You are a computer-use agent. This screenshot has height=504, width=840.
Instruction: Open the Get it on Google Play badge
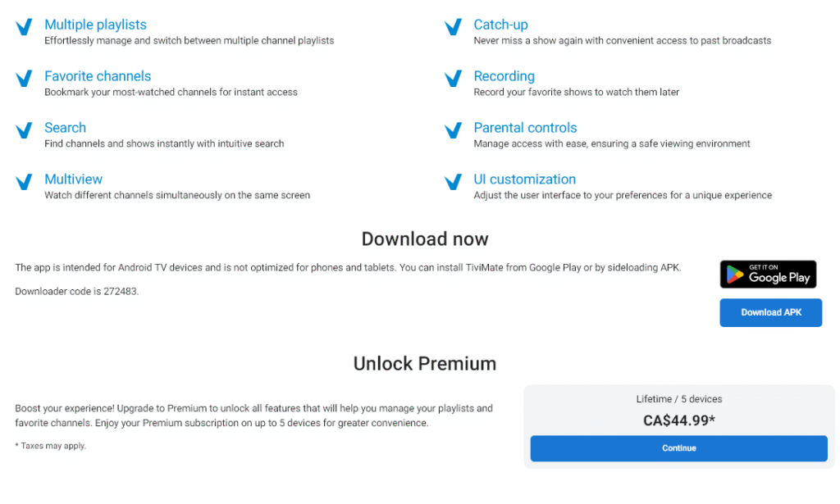(768, 274)
